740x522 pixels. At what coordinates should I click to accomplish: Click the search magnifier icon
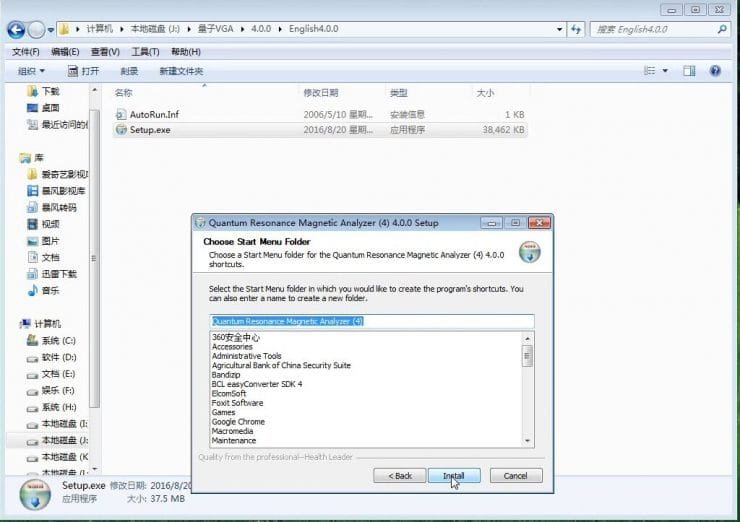click(722, 29)
